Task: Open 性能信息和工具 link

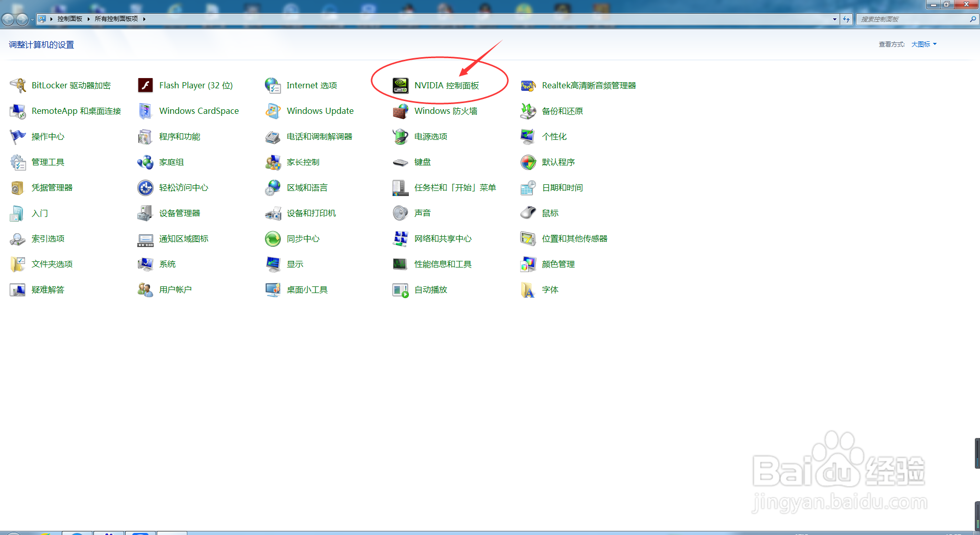Action: 443,264
